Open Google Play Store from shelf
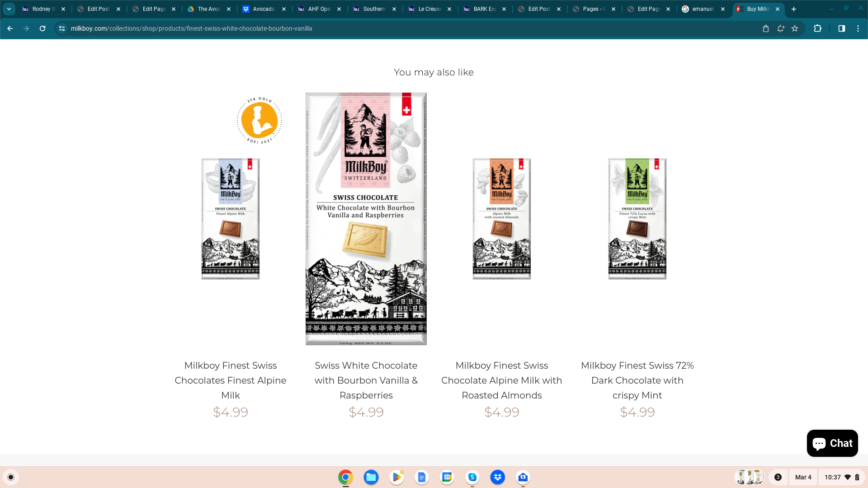The height and width of the screenshot is (488, 868). tap(396, 477)
